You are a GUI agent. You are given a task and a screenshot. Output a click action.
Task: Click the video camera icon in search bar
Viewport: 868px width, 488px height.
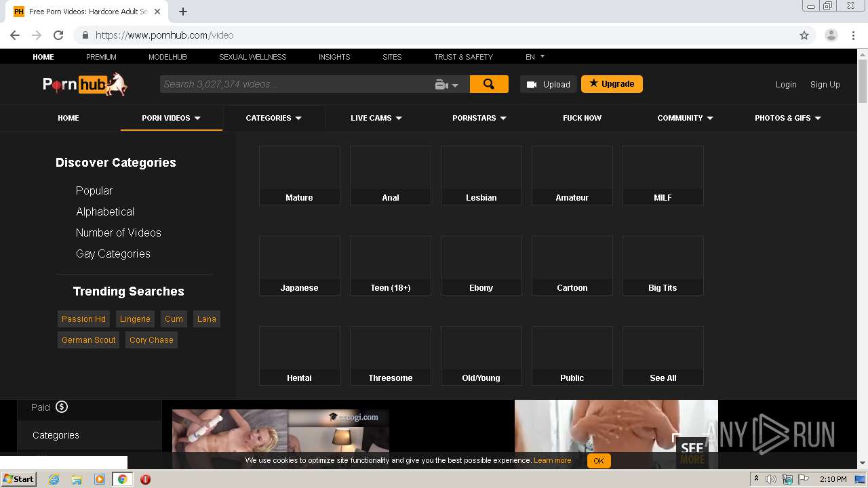441,85
